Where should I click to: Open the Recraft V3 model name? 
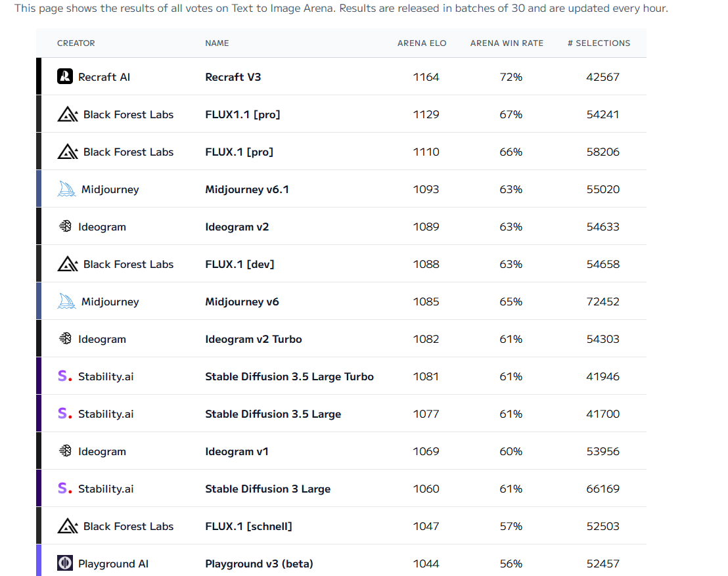(233, 77)
